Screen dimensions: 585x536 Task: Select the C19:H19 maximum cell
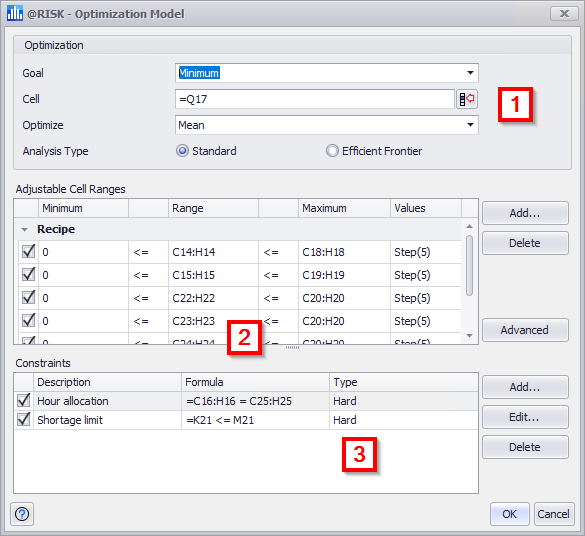click(x=344, y=275)
